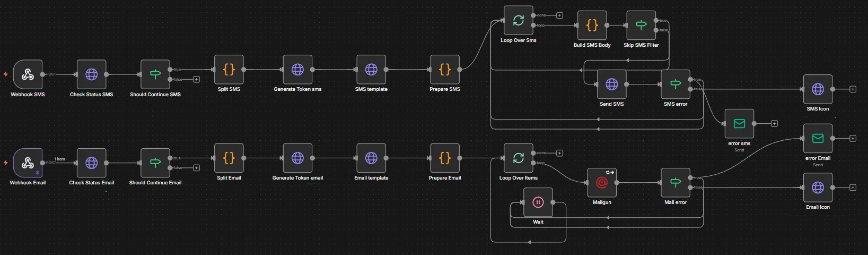Add node after error sms

tap(774, 124)
